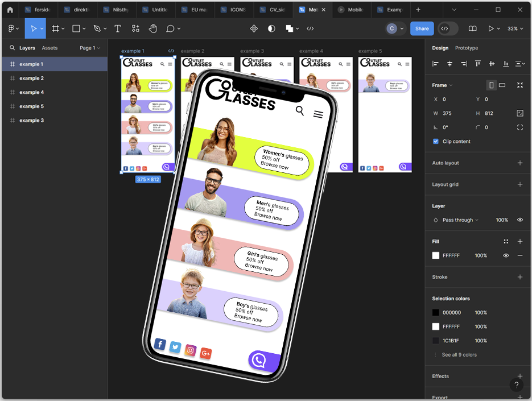532x401 pixels.
Task: Click See all 9 colors
Action: [460, 355]
